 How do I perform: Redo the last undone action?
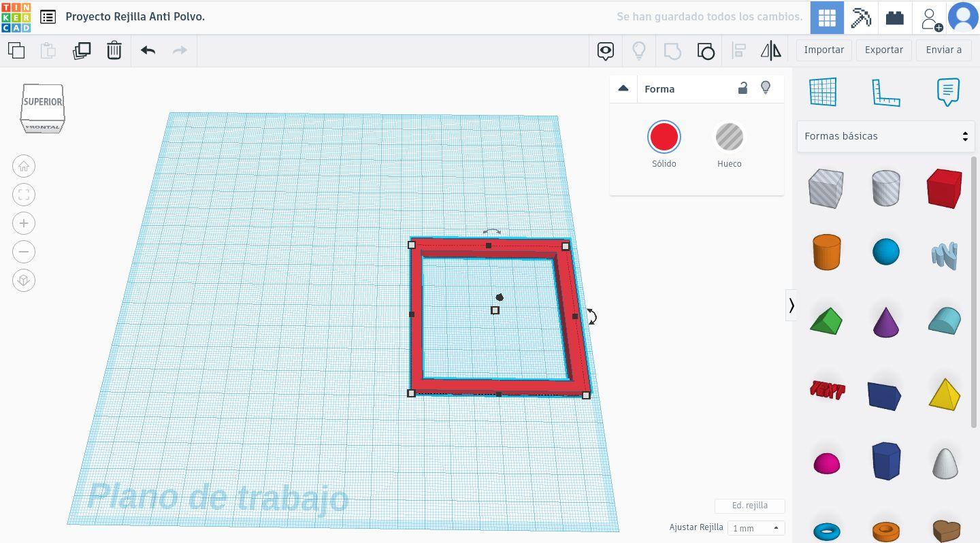180,50
